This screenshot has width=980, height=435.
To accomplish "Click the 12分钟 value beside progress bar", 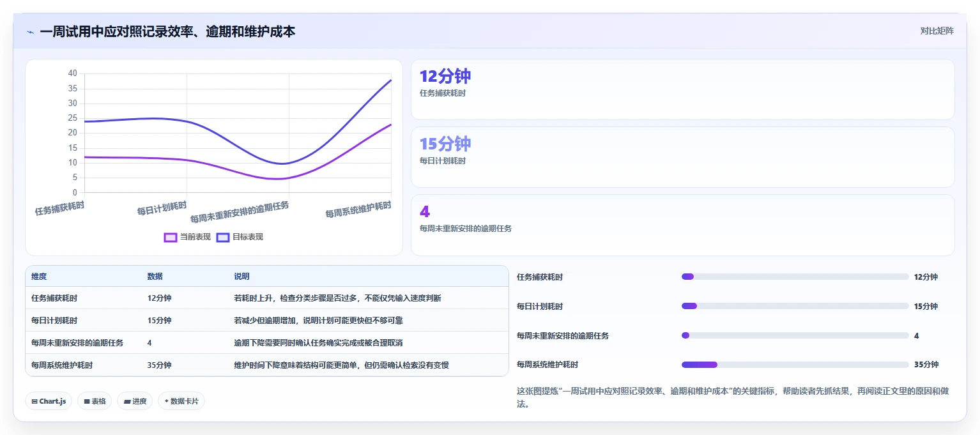I will [926, 277].
